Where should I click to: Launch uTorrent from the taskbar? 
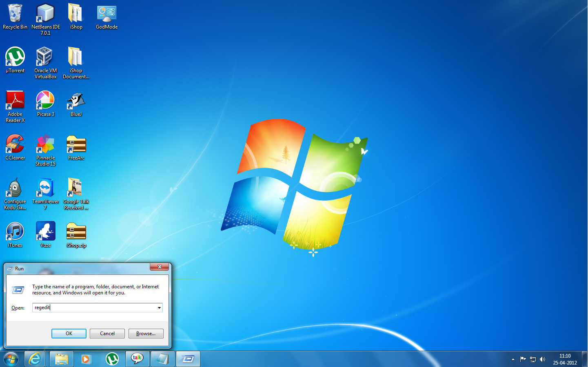click(x=112, y=359)
